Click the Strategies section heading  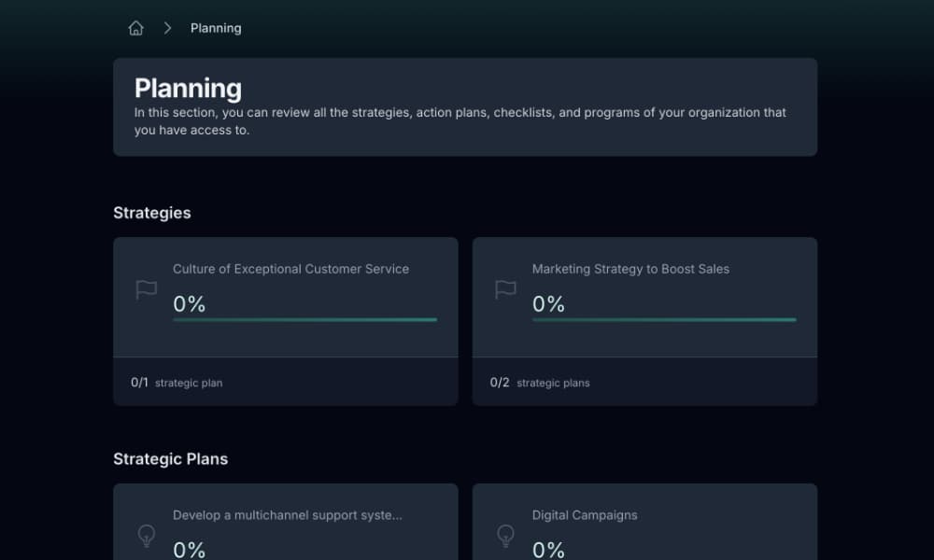[x=152, y=213]
